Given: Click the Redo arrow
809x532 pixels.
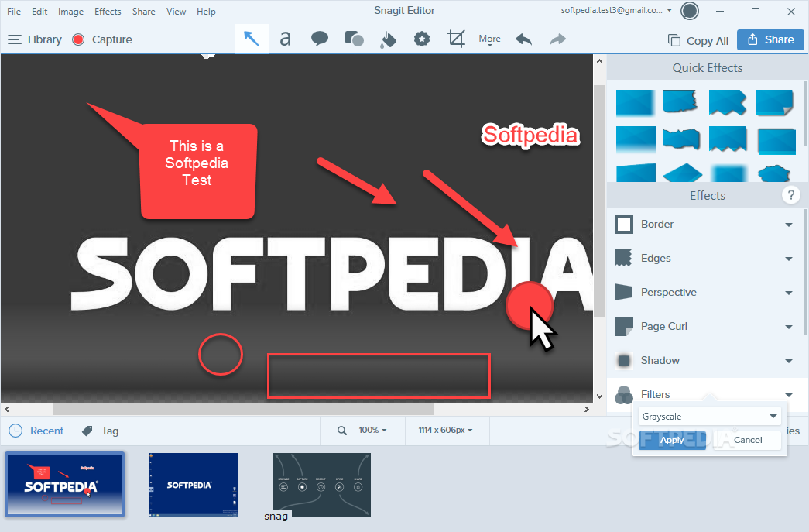Looking at the screenshot, I should 557,39.
